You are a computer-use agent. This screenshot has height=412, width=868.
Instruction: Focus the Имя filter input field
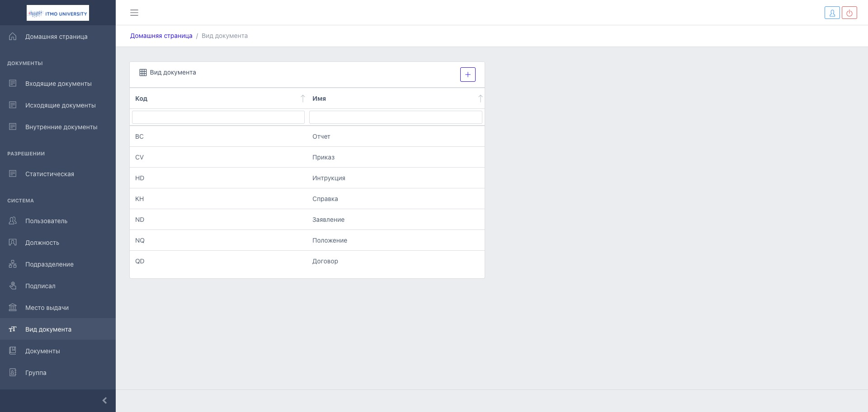tap(396, 117)
